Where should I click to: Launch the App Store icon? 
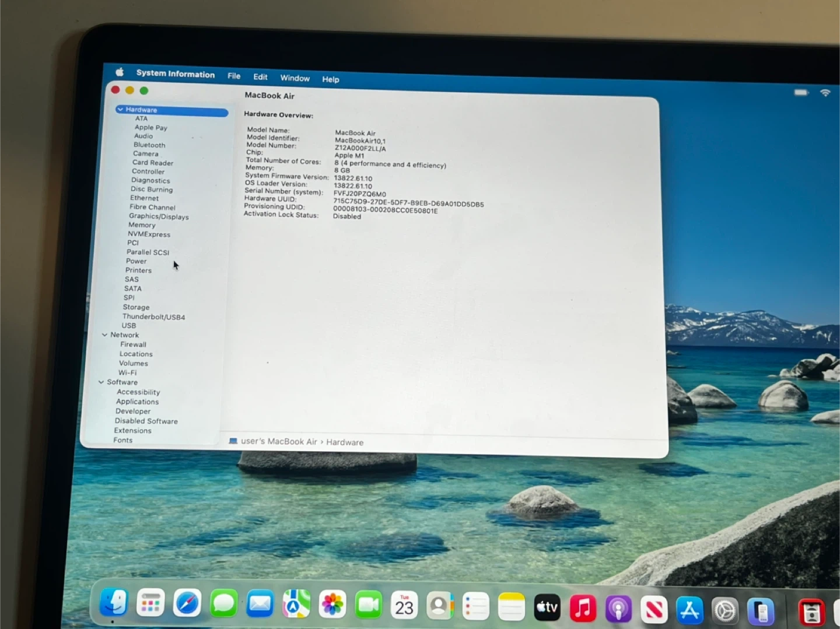pyautogui.click(x=689, y=610)
